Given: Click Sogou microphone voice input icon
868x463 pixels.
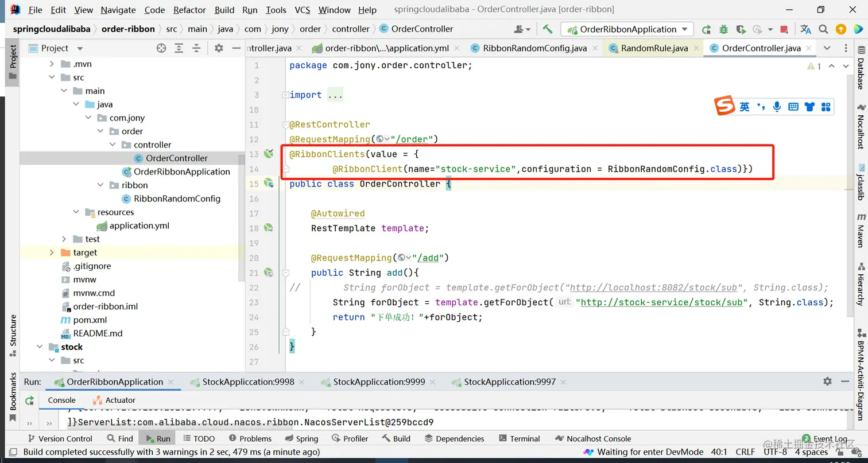Looking at the screenshot, I should click(x=777, y=107).
